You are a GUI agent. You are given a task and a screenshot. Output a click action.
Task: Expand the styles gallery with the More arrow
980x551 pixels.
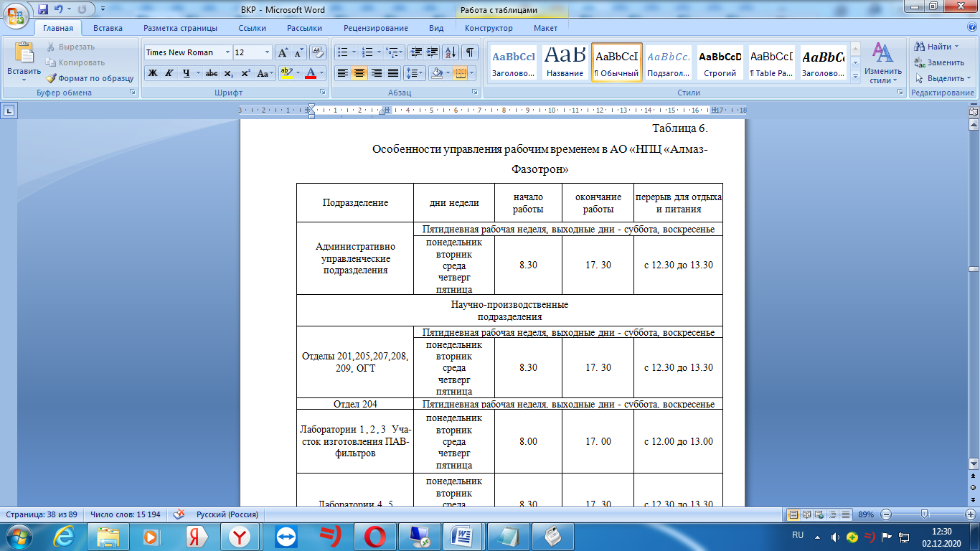coord(854,77)
